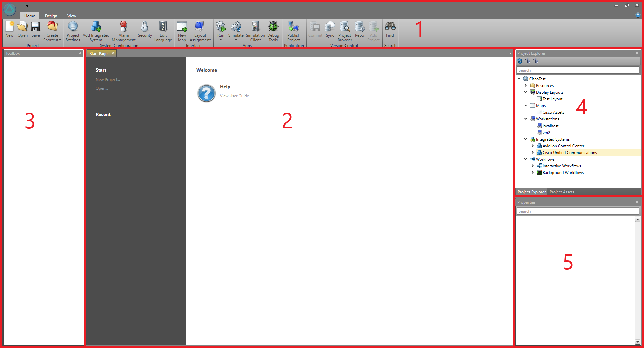The width and height of the screenshot is (644, 348).
Task: Click the New Project... link
Action: [107, 80]
